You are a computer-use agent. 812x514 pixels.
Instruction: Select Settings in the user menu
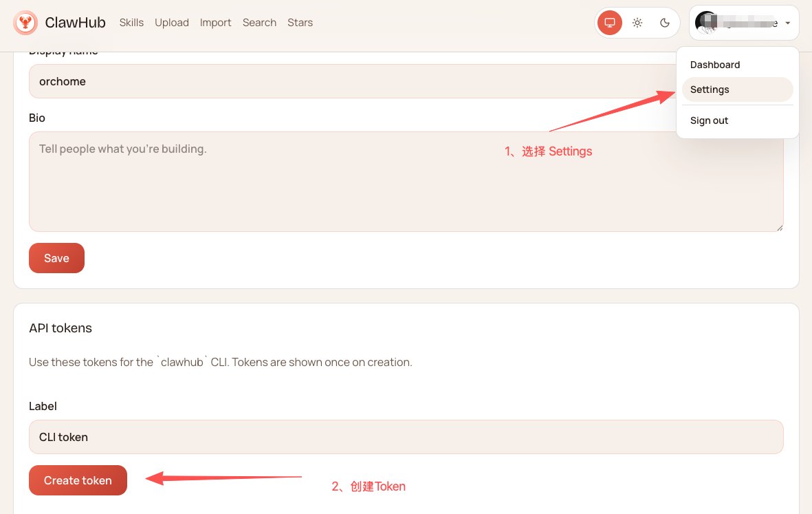click(710, 89)
